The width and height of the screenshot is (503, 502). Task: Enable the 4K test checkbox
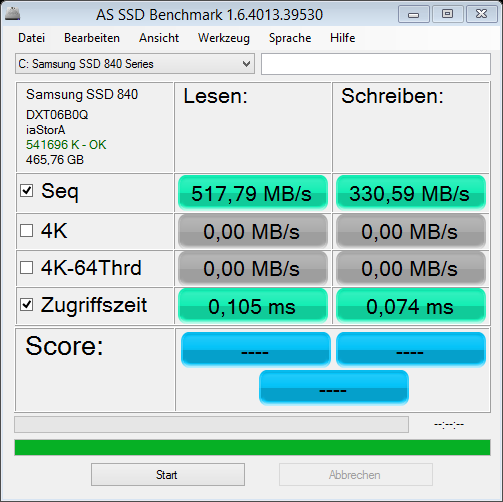(26, 230)
